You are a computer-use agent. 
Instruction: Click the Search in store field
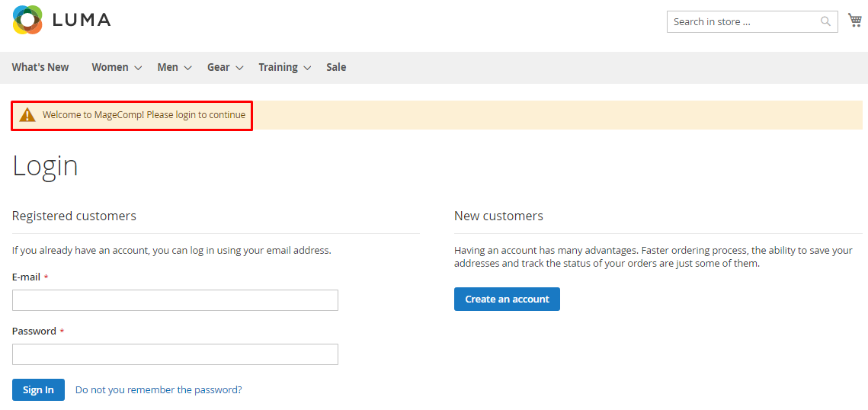pyautogui.click(x=752, y=21)
